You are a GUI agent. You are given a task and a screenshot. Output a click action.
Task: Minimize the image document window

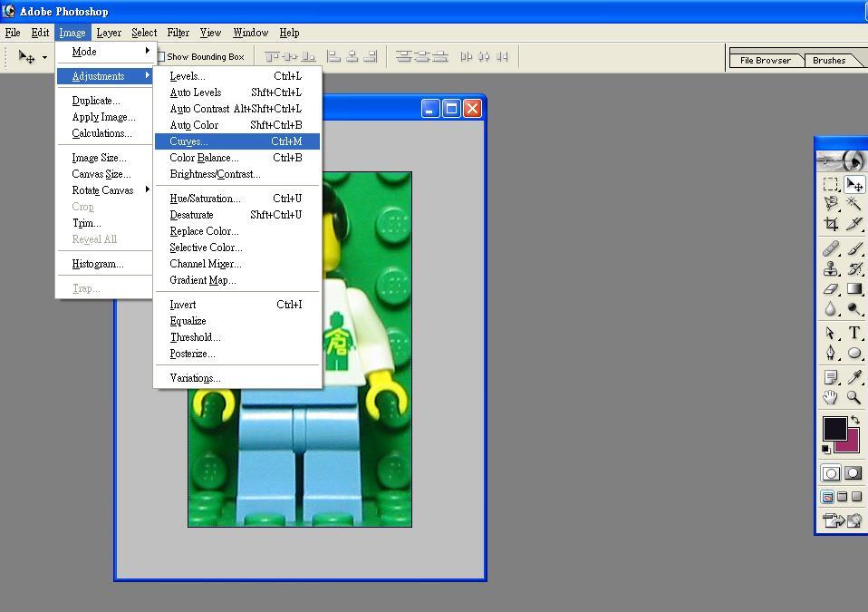point(430,109)
